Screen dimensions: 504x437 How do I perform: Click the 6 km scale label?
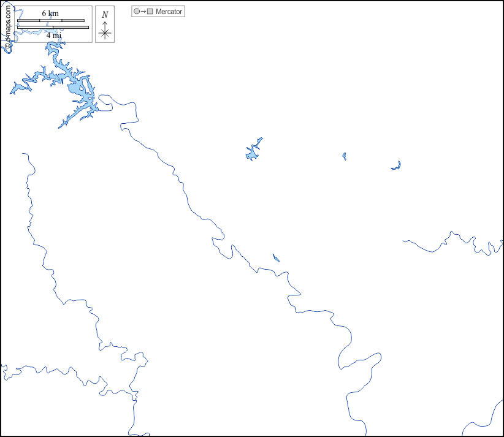(x=50, y=13)
